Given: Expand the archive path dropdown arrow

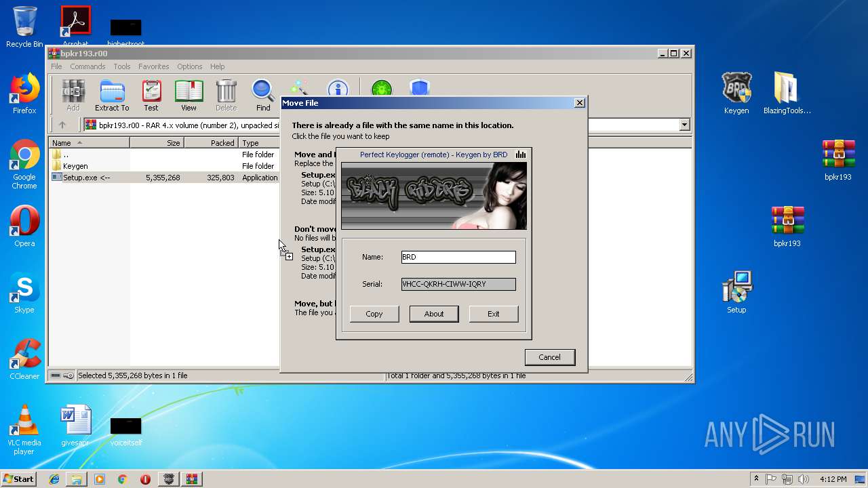Looking at the screenshot, I should [x=684, y=125].
